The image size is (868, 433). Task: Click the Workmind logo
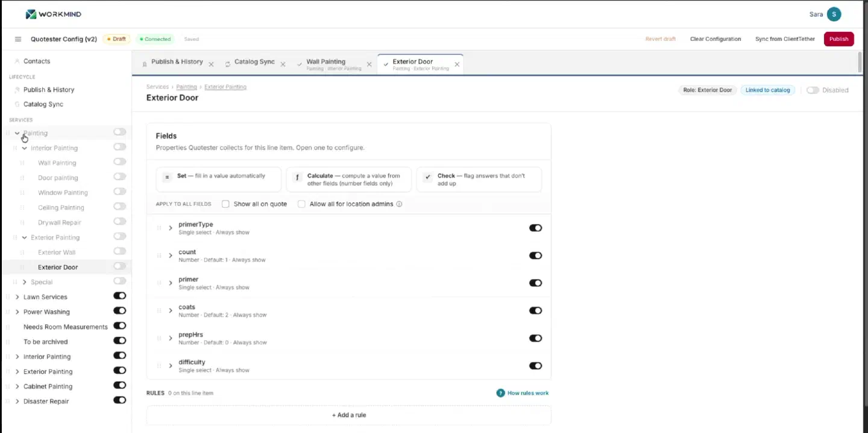pos(53,14)
